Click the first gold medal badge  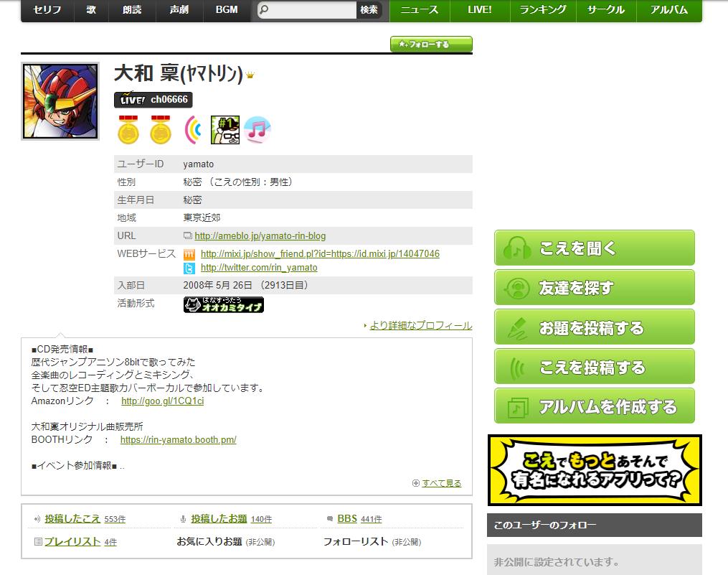tap(128, 130)
